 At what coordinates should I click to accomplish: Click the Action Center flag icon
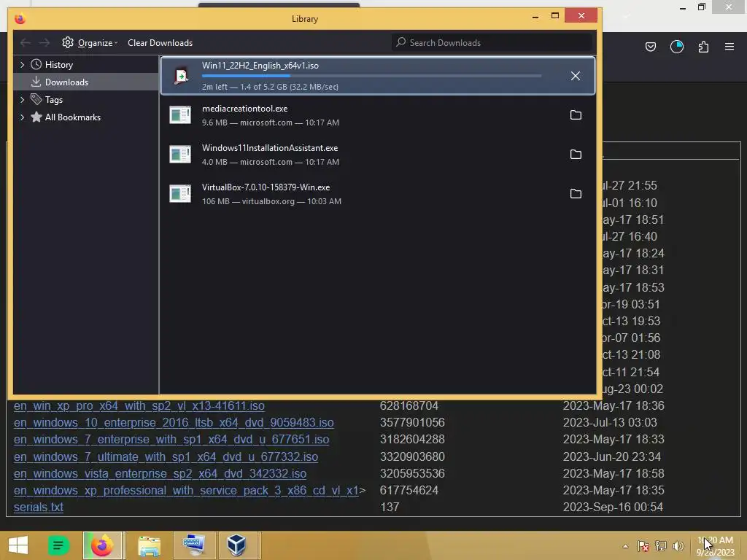pos(643,546)
